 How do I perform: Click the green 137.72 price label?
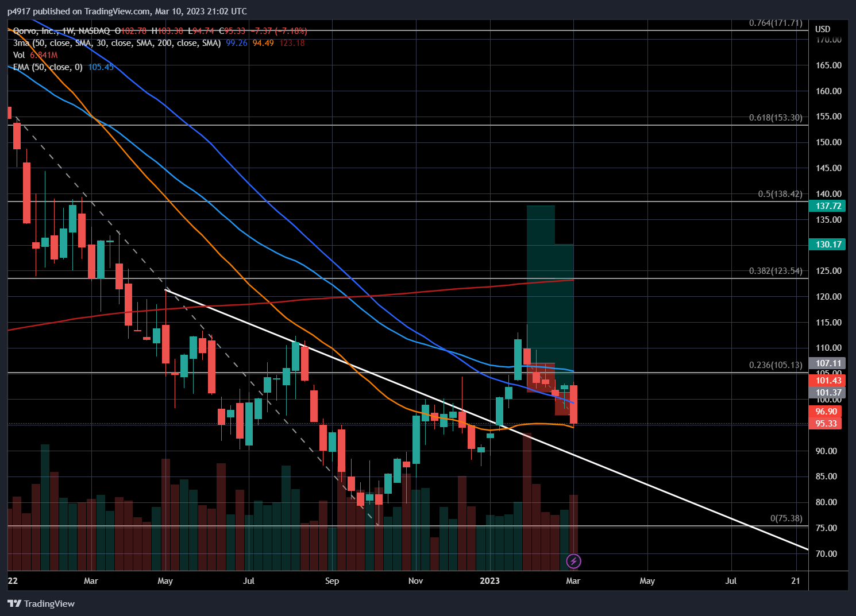[x=828, y=206]
